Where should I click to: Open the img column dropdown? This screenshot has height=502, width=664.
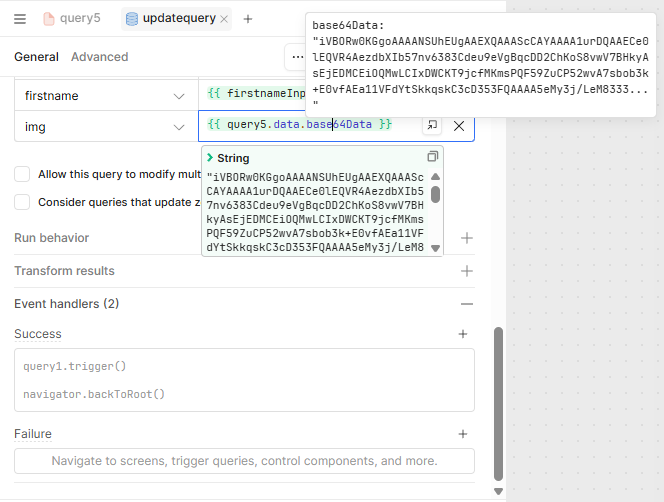(179, 127)
